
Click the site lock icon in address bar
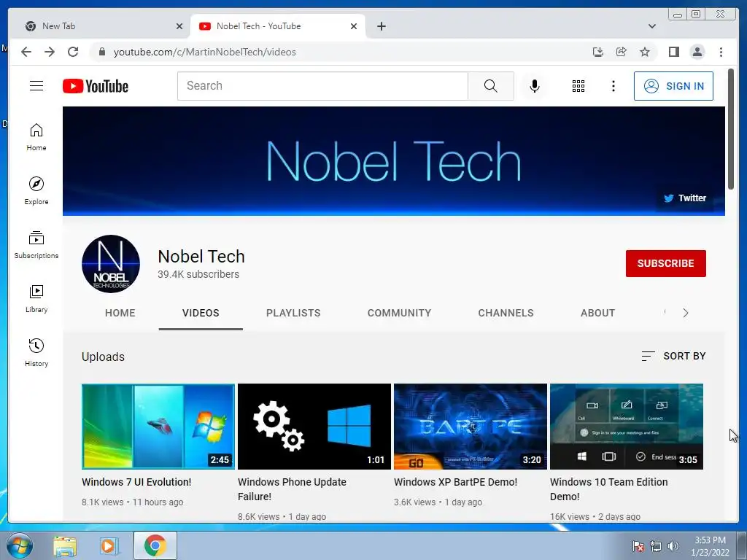pyautogui.click(x=101, y=52)
